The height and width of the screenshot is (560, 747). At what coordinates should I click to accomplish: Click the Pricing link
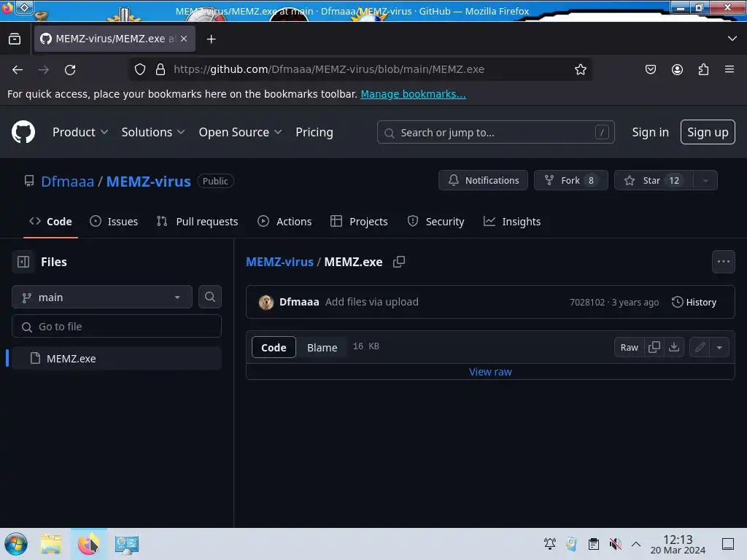click(x=314, y=132)
